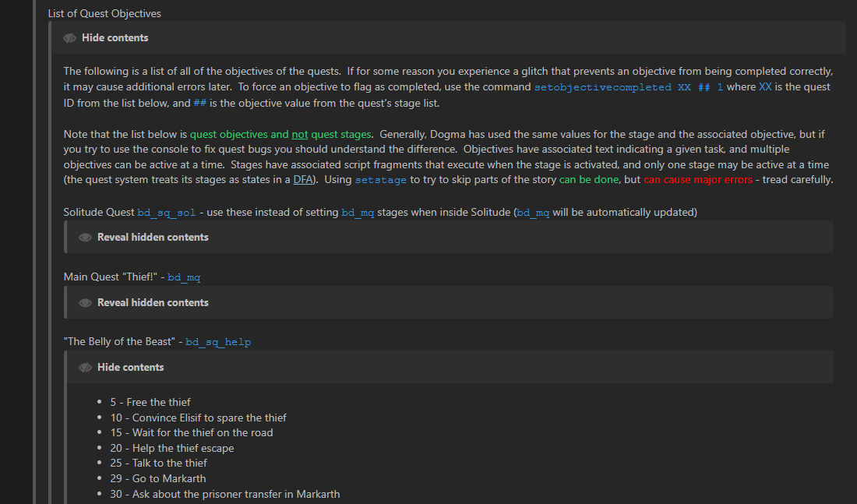857x504 pixels.
Task: Click the underlined word 'not' in green text
Action: click(x=299, y=135)
